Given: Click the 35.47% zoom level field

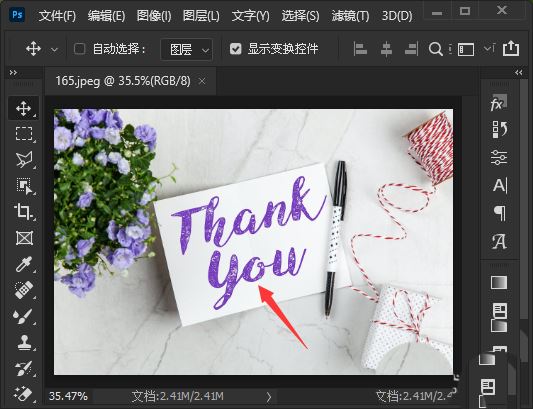Looking at the screenshot, I should click(68, 396).
